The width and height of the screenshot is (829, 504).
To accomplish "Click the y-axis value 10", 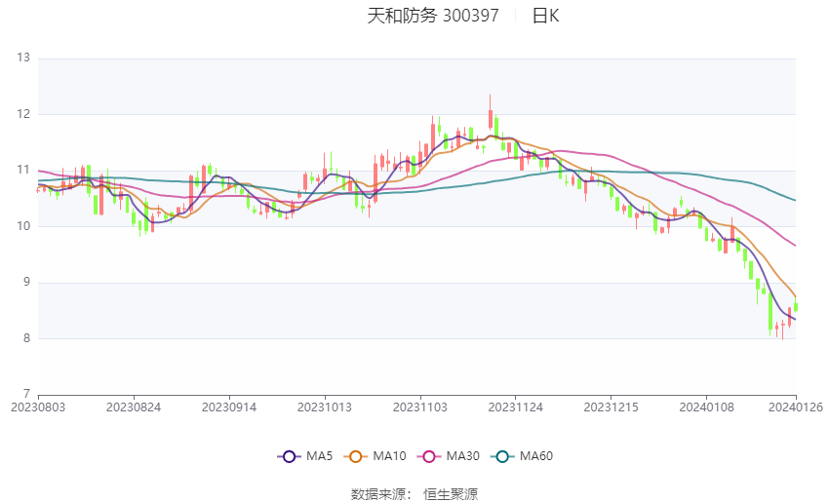I will click(23, 226).
